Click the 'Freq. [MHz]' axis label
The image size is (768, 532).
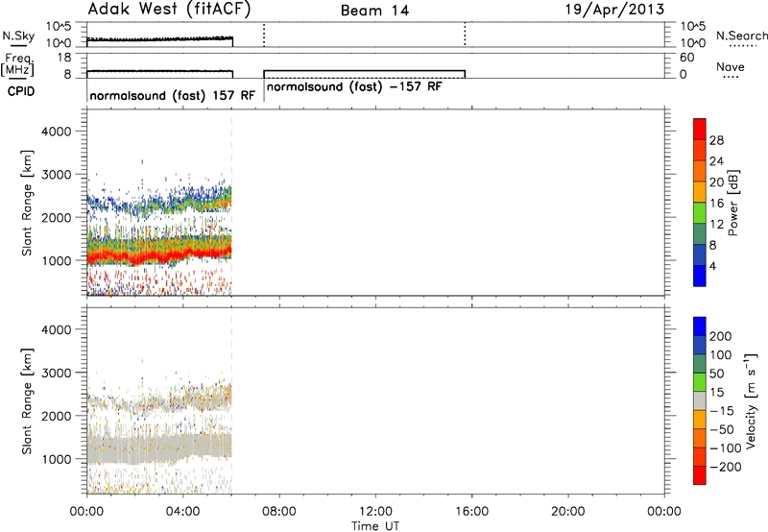click(18, 65)
